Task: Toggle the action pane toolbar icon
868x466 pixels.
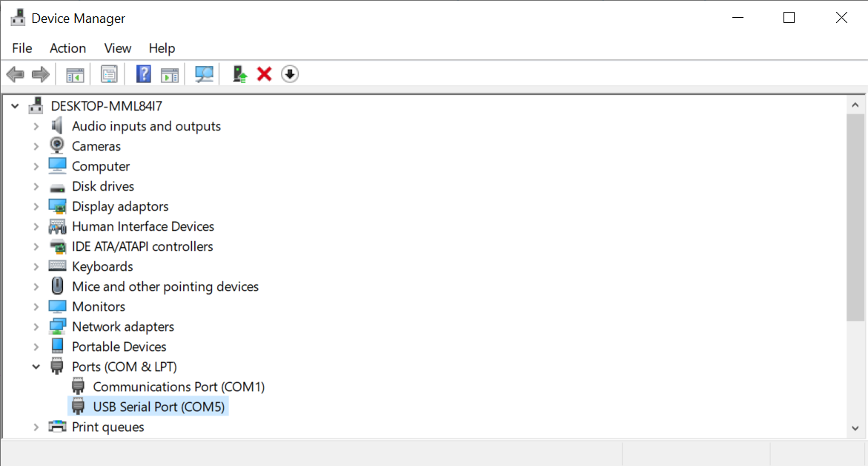Action: point(170,74)
